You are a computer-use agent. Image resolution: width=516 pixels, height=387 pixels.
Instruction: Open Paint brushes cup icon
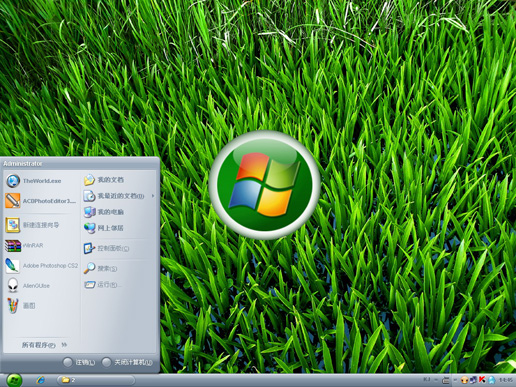[13, 305]
